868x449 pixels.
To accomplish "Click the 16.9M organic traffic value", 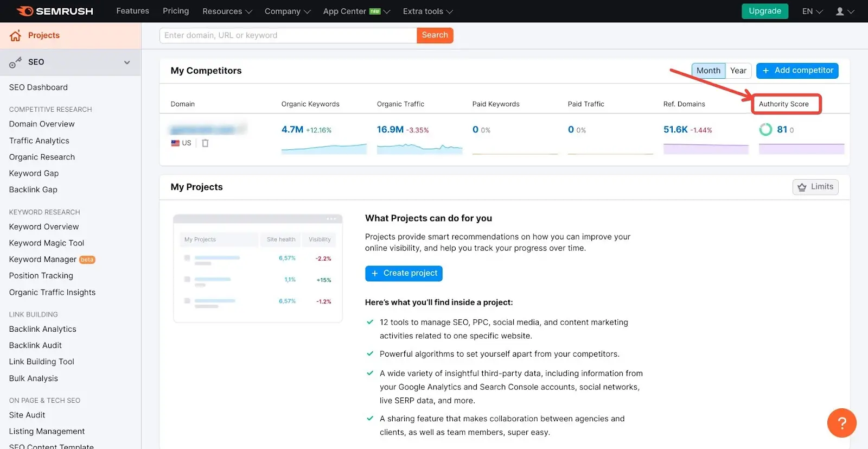I will 390,130.
